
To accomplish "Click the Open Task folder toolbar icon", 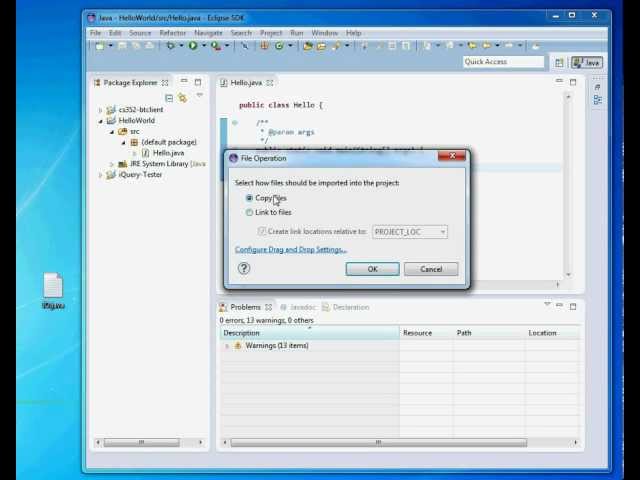I will point(321,46).
